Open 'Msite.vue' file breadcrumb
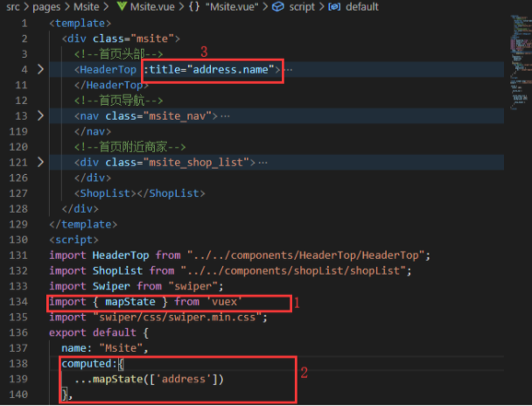Image resolution: width=532 pixels, height=406 pixels. (152, 6)
